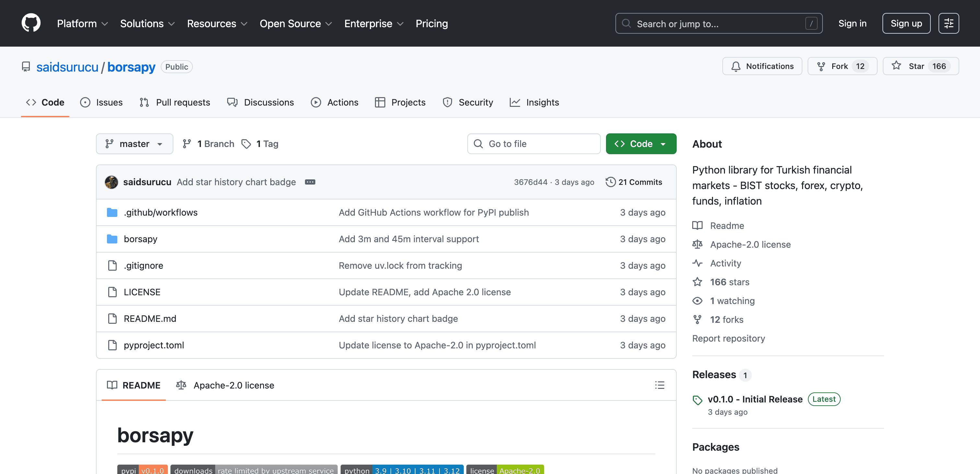Click the Sign up button
Image resolution: width=980 pixels, height=474 pixels.
tap(906, 23)
